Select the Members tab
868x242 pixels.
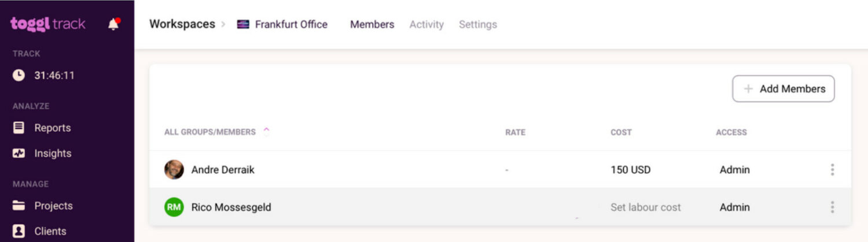tap(372, 24)
